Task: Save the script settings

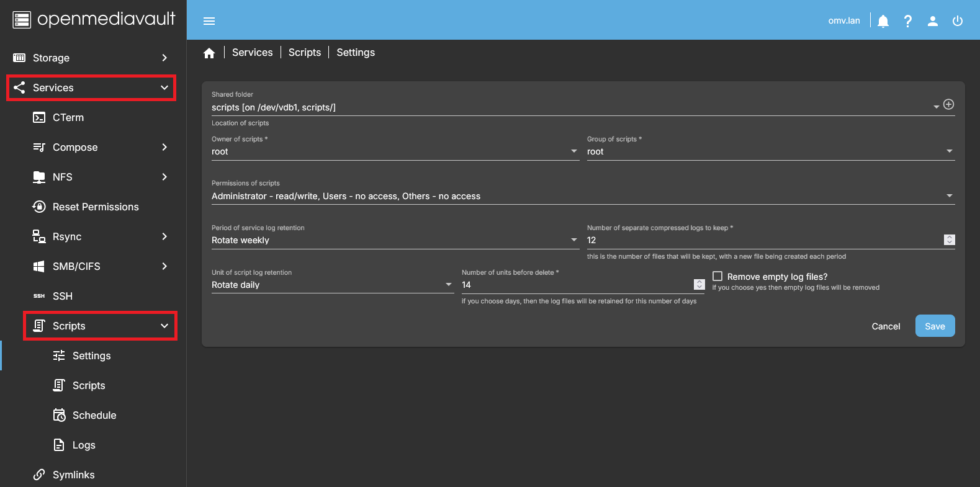Action: (x=935, y=326)
